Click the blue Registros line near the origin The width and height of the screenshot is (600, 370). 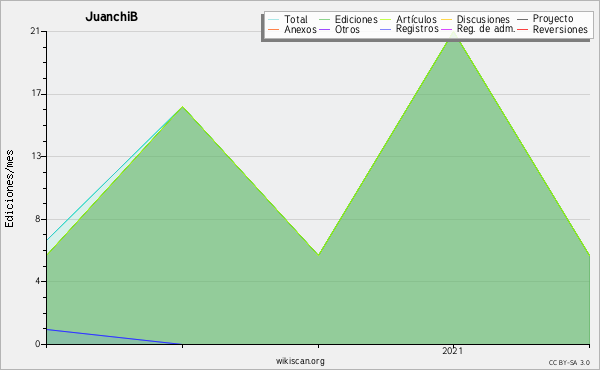114,337
